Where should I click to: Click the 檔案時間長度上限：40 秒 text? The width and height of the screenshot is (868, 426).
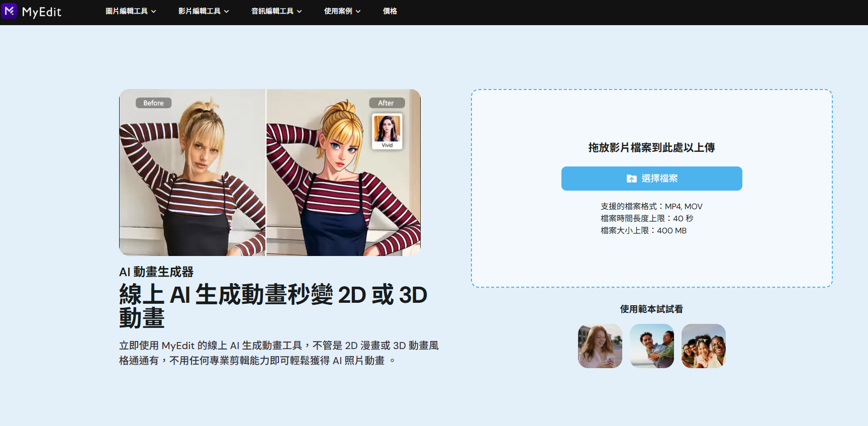point(647,218)
